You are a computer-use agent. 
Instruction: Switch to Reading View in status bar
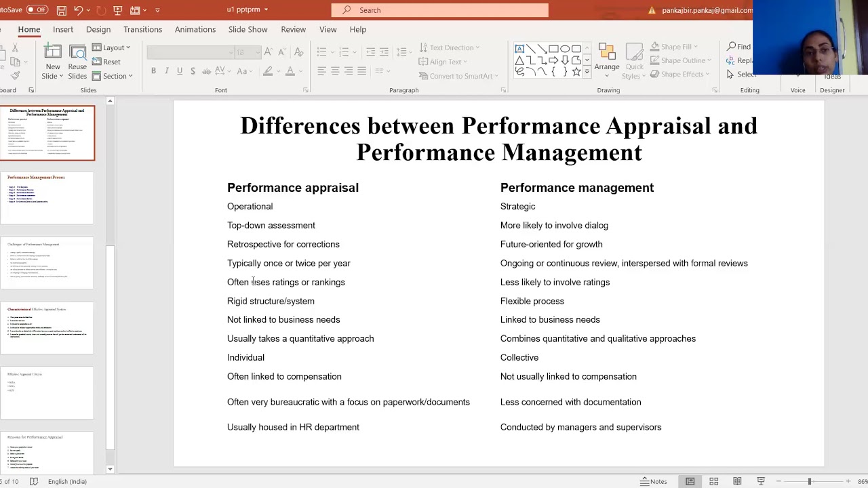click(x=737, y=481)
